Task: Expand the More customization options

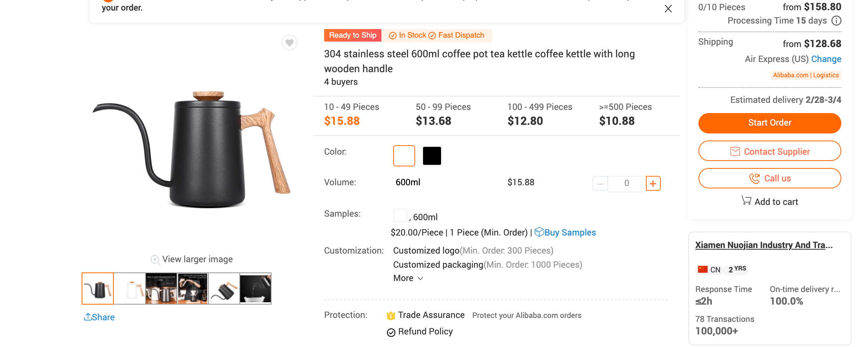Action: (408, 278)
